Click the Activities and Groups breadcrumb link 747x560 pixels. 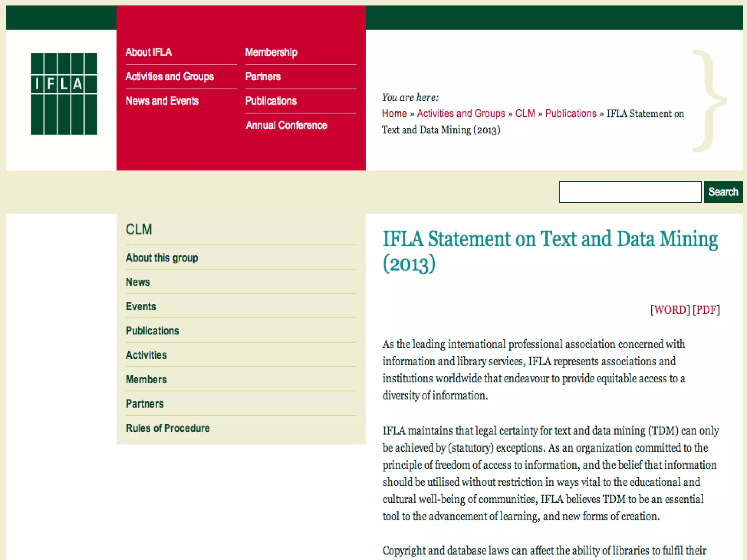tap(461, 113)
